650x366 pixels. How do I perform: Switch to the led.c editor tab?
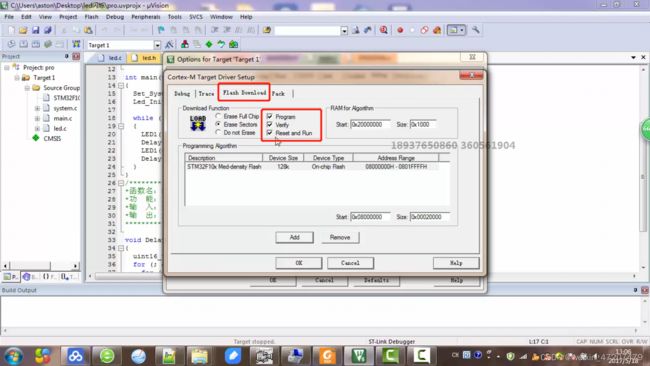point(110,58)
